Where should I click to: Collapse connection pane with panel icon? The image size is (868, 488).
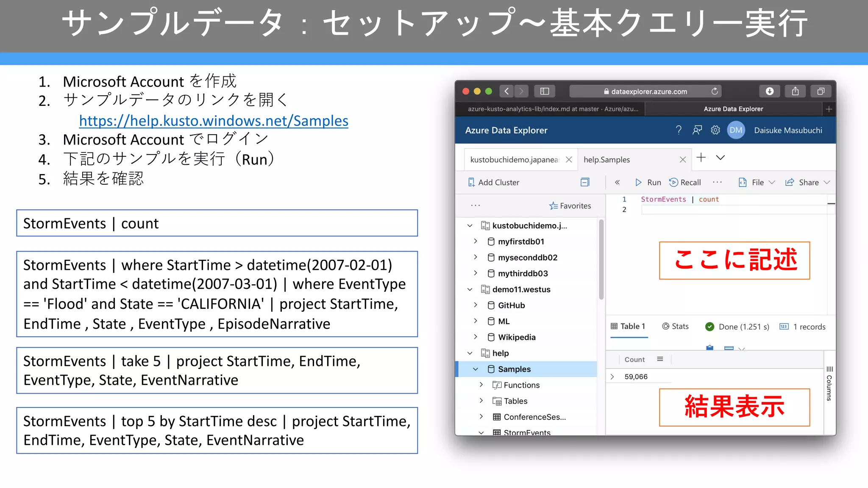(585, 183)
